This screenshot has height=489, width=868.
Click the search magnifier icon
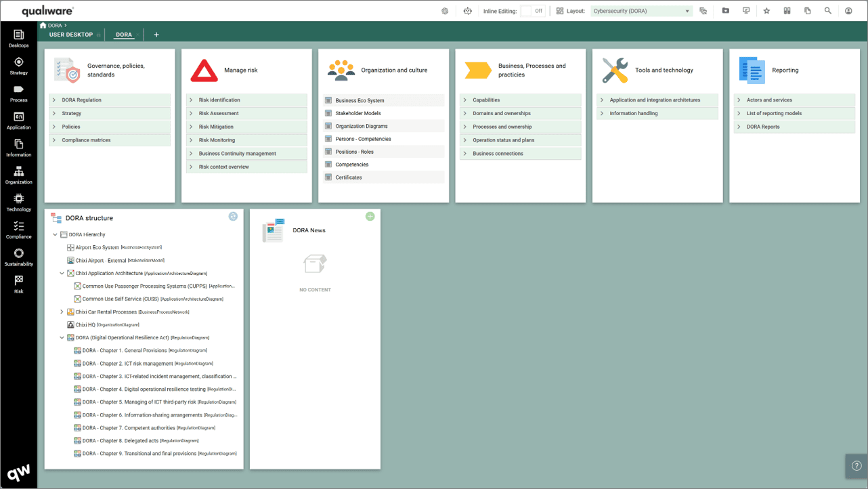coord(827,11)
